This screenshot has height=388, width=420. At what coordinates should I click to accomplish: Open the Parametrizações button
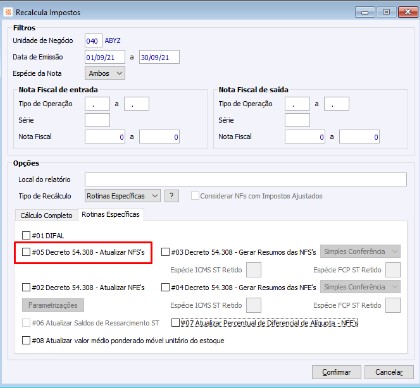(x=53, y=305)
